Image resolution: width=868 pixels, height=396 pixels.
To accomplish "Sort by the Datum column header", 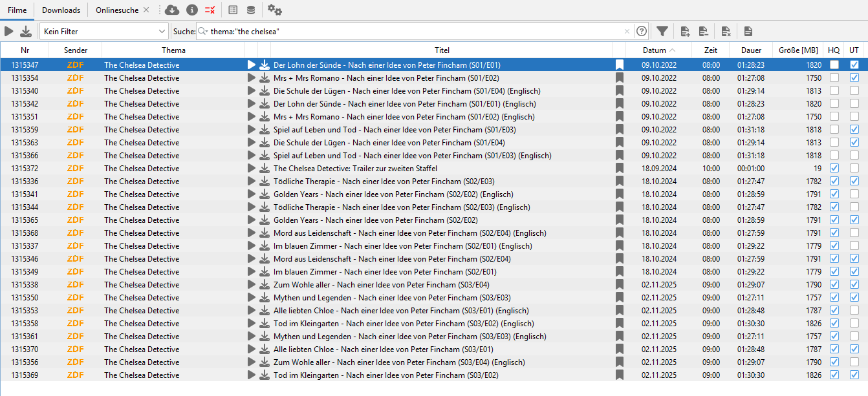I will (x=659, y=50).
